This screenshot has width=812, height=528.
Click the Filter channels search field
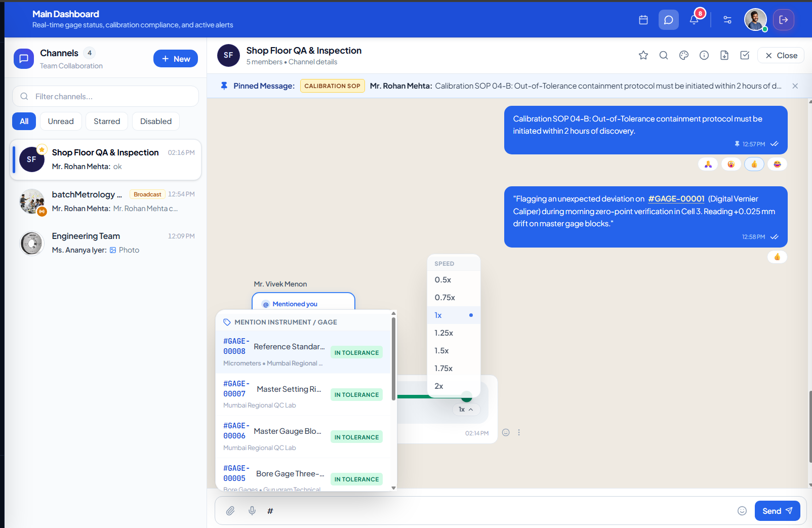coord(105,96)
